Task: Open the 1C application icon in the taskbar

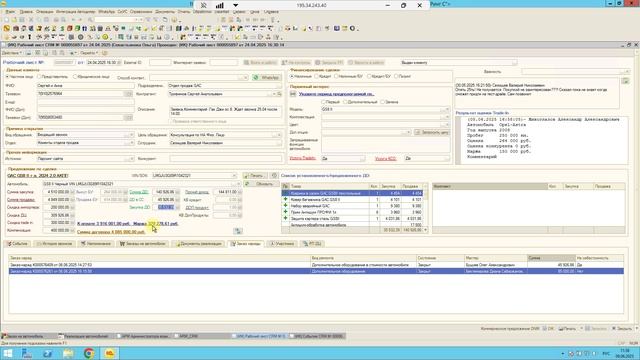Action: pos(109,353)
